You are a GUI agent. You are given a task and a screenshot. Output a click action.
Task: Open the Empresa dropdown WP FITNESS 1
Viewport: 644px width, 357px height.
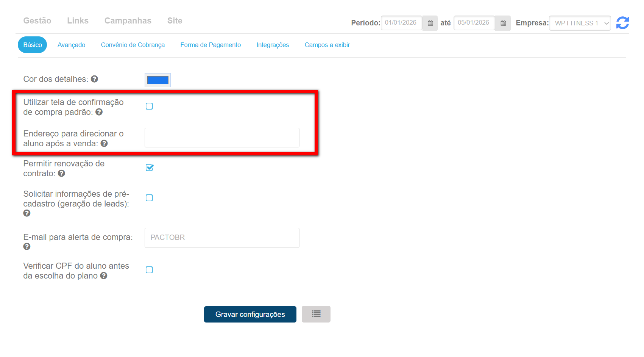[x=580, y=23]
